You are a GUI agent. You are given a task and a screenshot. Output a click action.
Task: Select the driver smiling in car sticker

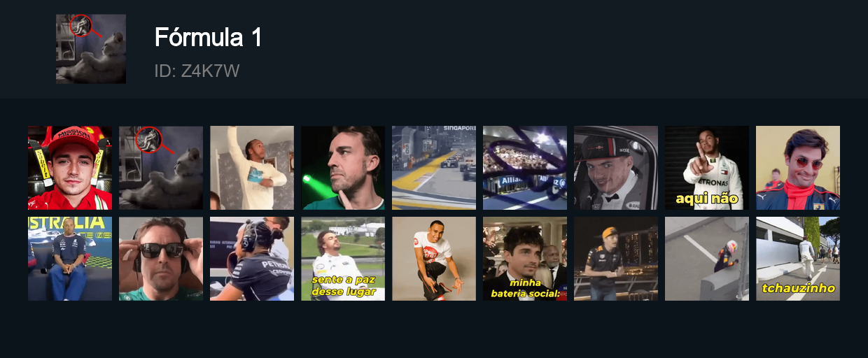(616, 168)
